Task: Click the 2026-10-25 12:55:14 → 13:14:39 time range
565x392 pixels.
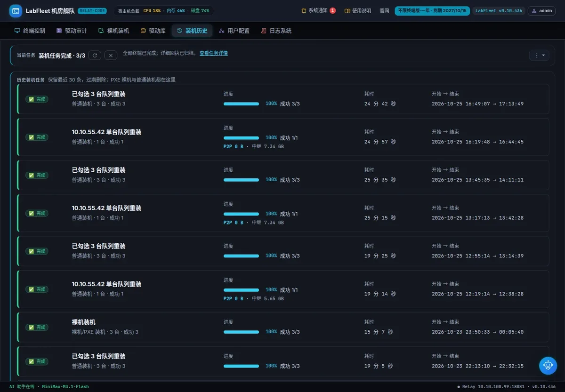Action: 477,256
